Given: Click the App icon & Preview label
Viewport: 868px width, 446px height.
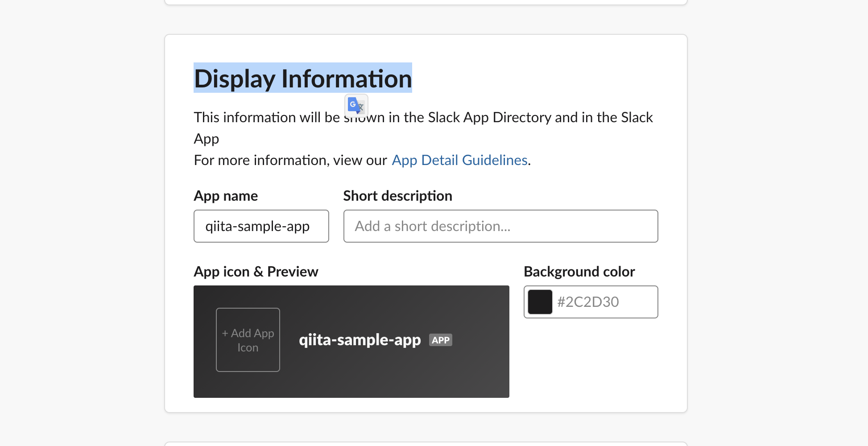Looking at the screenshot, I should [x=256, y=272].
